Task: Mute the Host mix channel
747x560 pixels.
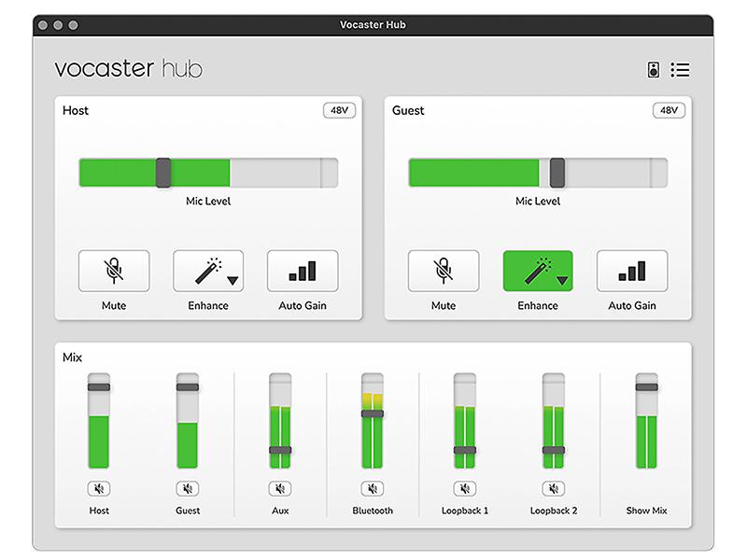Action: (99, 488)
